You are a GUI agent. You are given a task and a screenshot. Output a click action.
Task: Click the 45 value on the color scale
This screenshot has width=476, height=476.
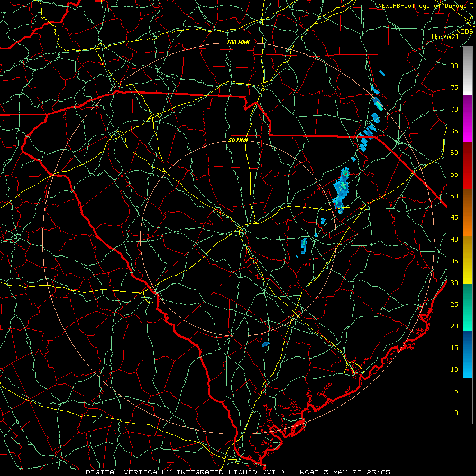pos(454,218)
